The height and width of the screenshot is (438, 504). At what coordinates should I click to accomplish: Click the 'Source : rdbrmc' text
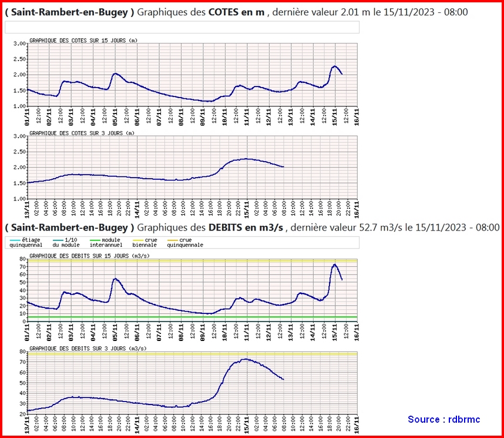tap(443, 419)
